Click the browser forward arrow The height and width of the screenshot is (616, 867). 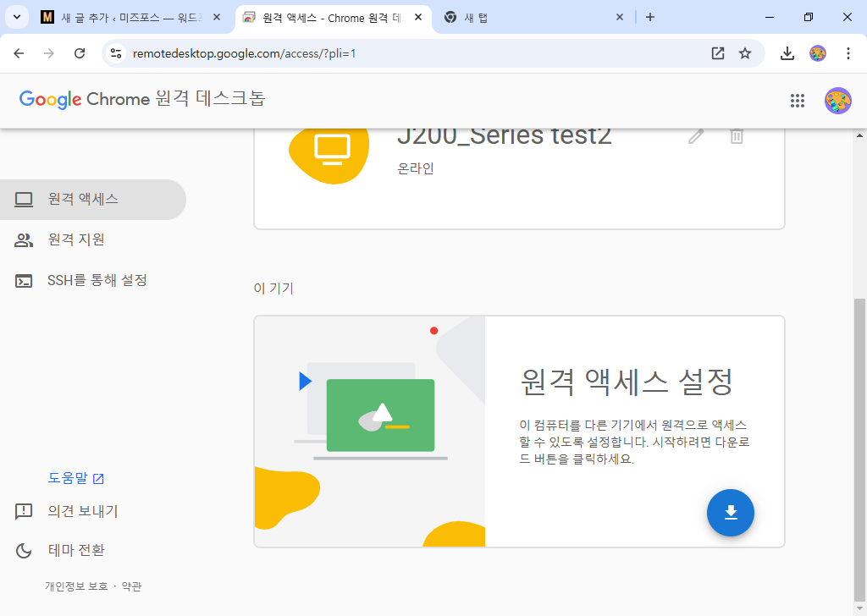pyautogui.click(x=49, y=53)
